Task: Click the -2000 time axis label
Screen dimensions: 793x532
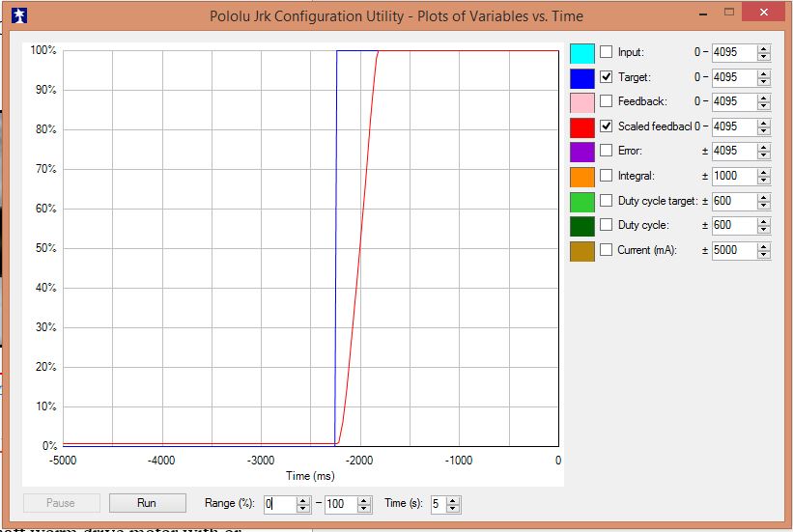Action: (359, 461)
